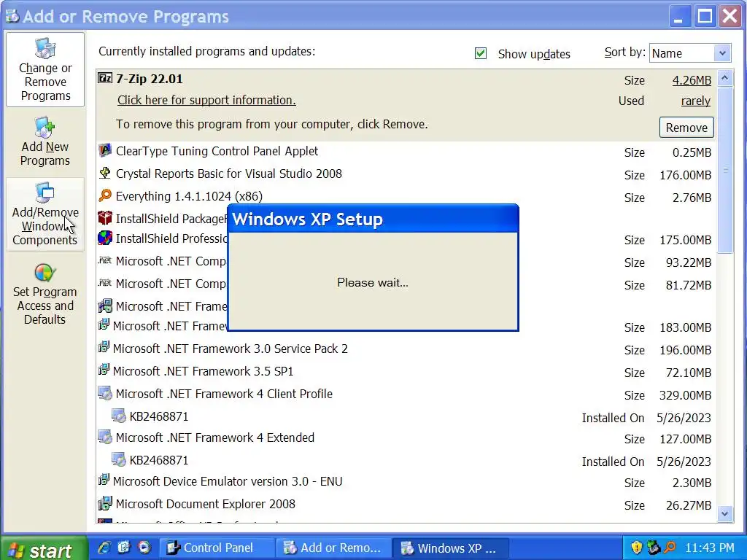747x560 pixels.
Task: Select the .NET Framework 3.5 SP1 icon
Action: click(x=104, y=370)
